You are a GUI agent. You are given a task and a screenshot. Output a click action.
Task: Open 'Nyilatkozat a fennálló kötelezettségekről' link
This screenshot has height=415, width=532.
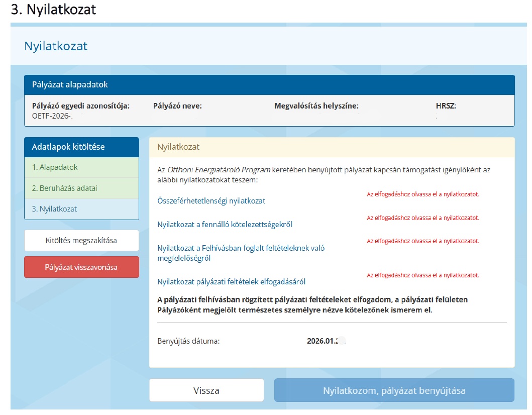tap(225, 225)
